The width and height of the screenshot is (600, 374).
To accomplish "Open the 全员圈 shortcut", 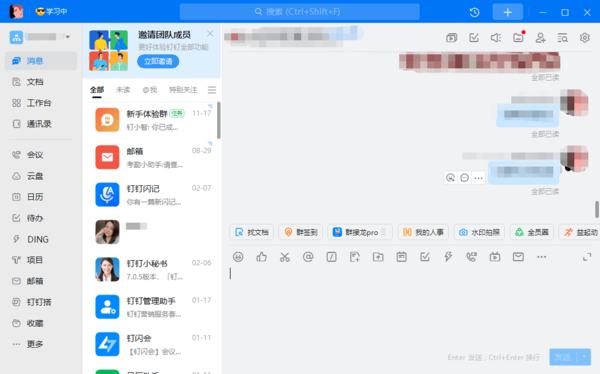I will pyautogui.click(x=532, y=232).
